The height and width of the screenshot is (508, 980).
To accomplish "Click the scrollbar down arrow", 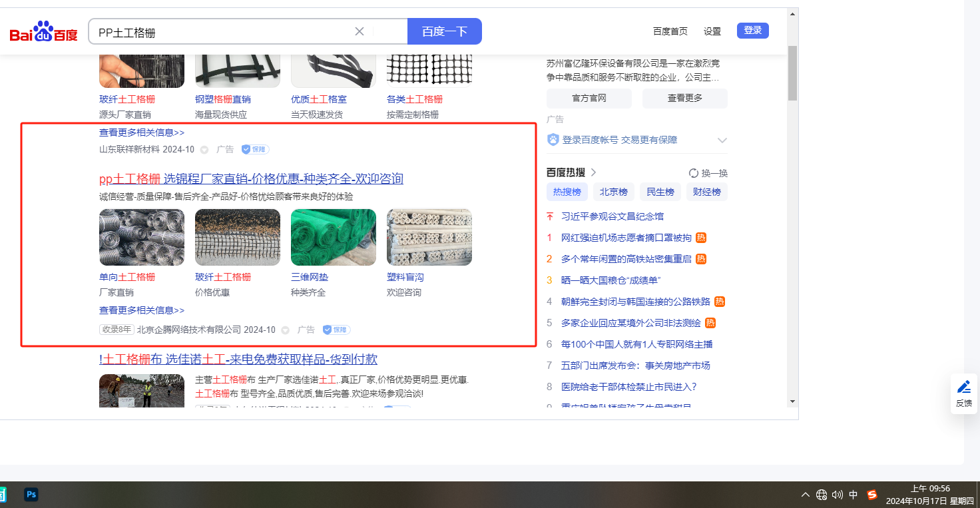I will (792, 401).
